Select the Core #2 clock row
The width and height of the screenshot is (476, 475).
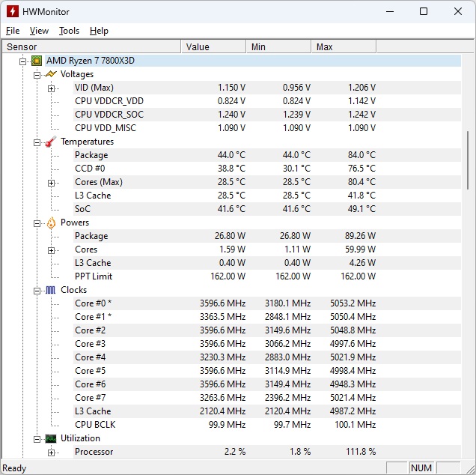click(x=267, y=330)
